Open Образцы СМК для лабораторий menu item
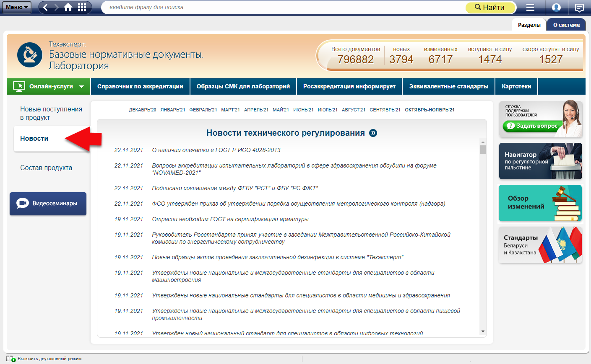This screenshot has width=591, height=364. [243, 86]
